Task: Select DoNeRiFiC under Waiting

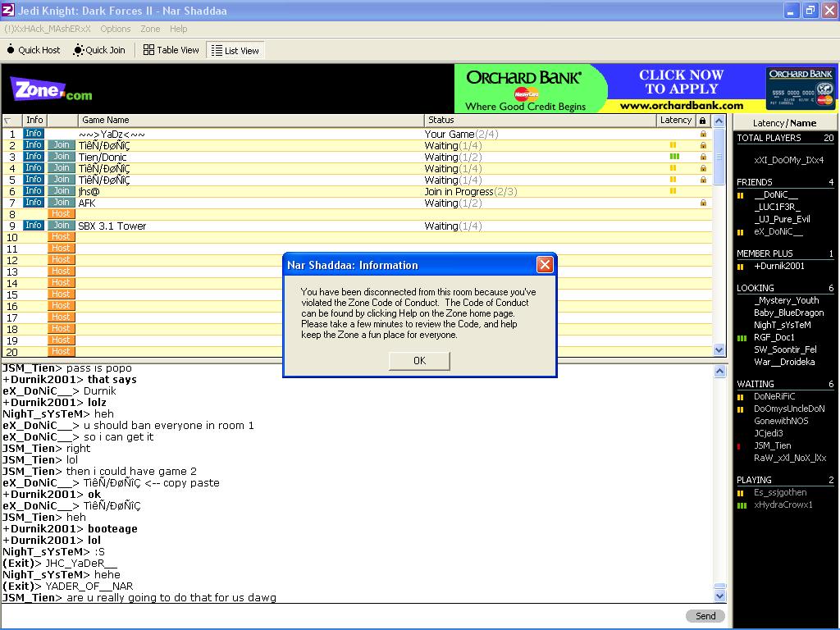Action: 774,397
